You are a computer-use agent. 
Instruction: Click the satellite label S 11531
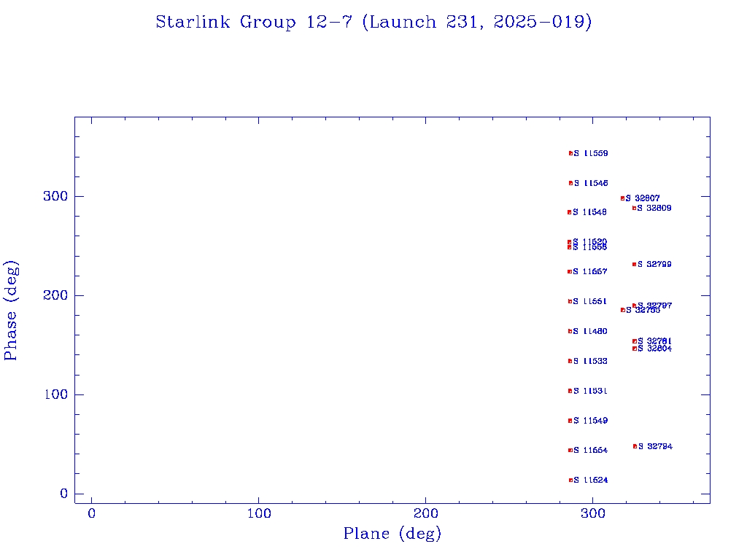click(x=589, y=391)
